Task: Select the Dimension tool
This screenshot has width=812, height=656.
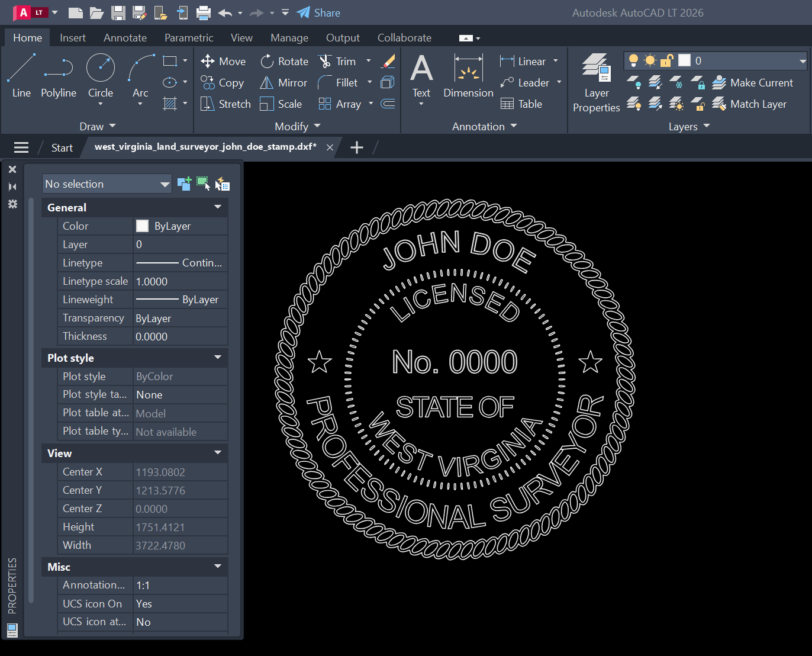Action: [468, 76]
